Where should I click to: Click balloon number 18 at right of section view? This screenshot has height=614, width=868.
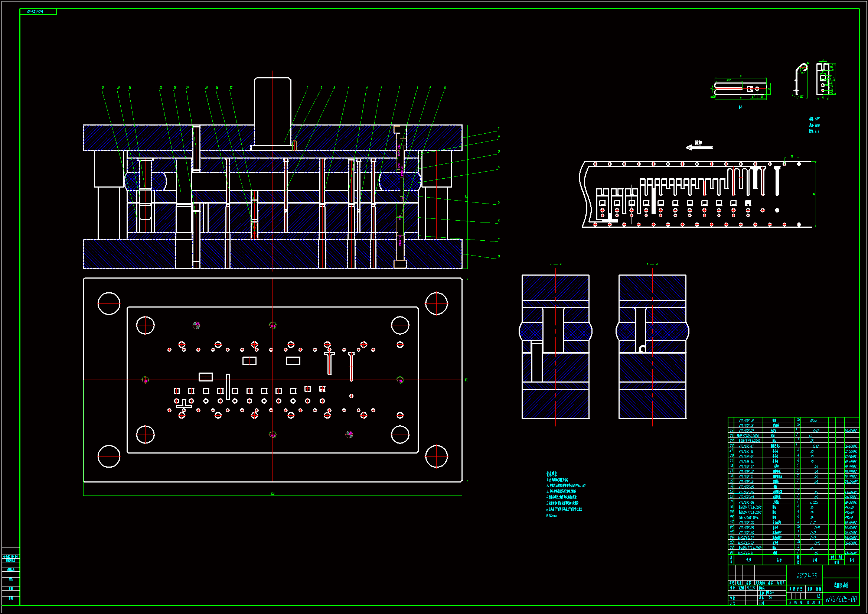point(499,257)
